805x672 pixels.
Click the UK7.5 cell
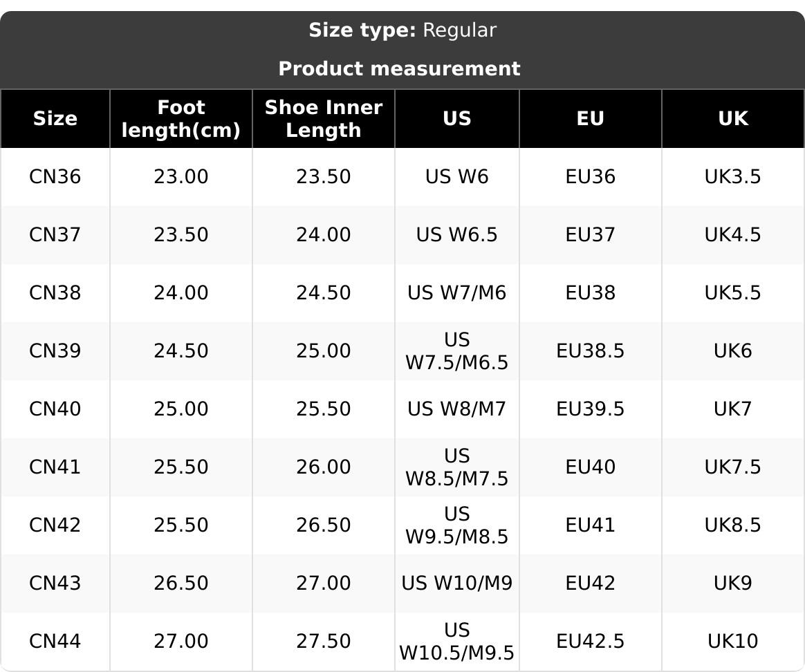tap(732, 467)
